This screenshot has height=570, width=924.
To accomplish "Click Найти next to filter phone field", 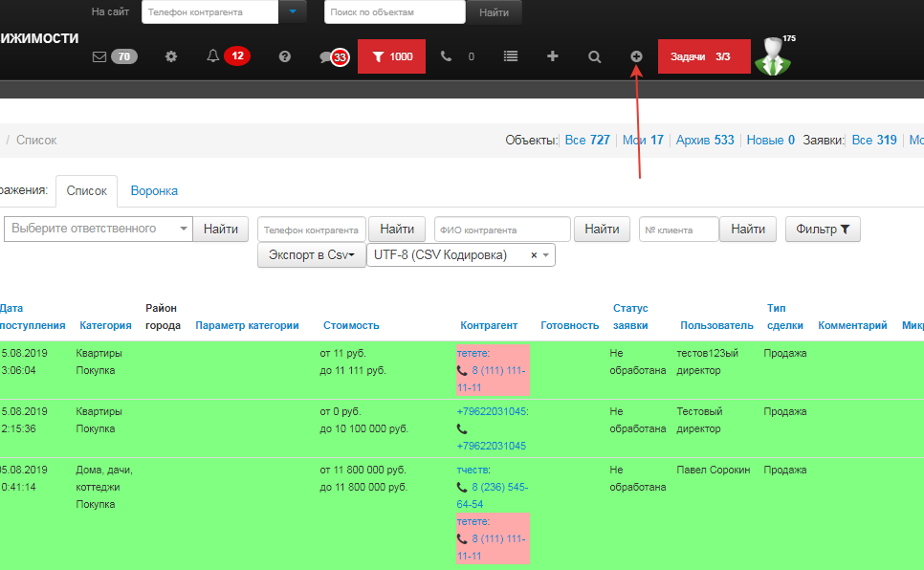I will [x=397, y=229].
